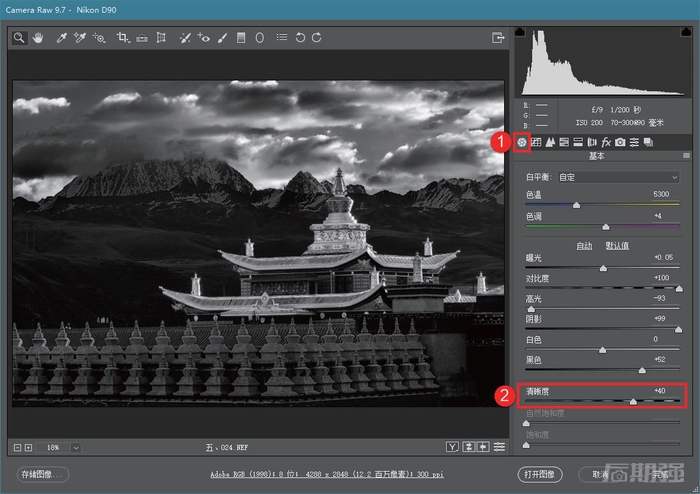The height and width of the screenshot is (494, 700).
Task: Open the Snapshots panel tab
Action: (648, 142)
